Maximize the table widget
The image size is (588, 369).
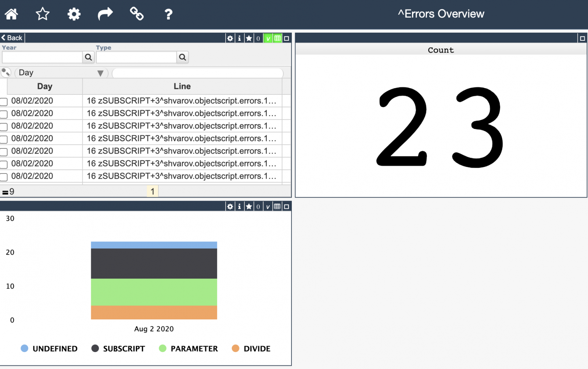[x=287, y=38]
